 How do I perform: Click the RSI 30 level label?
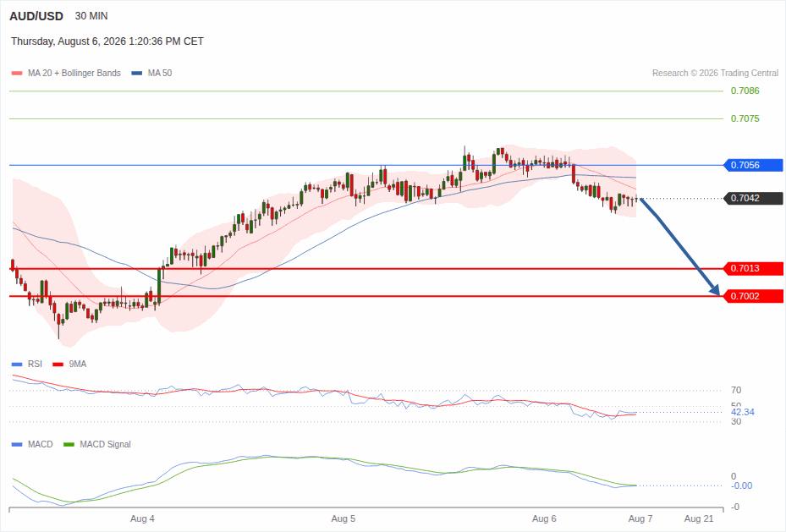click(736, 422)
